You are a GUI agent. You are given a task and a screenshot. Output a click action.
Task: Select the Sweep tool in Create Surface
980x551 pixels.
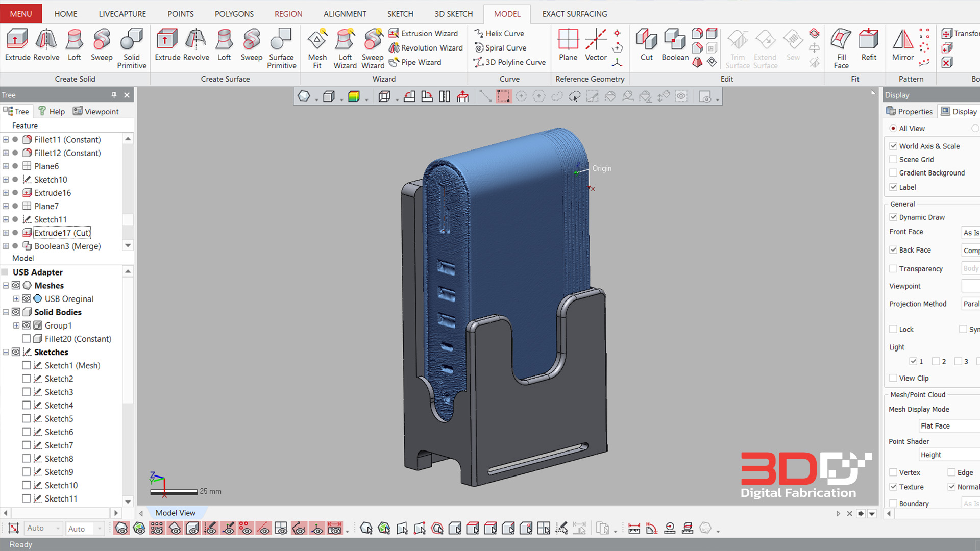click(251, 45)
